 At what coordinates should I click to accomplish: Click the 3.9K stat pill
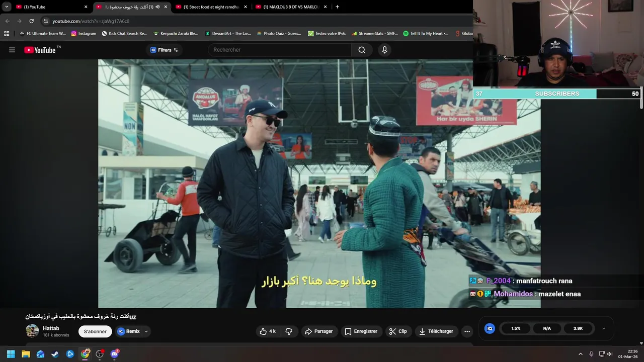pos(578,328)
